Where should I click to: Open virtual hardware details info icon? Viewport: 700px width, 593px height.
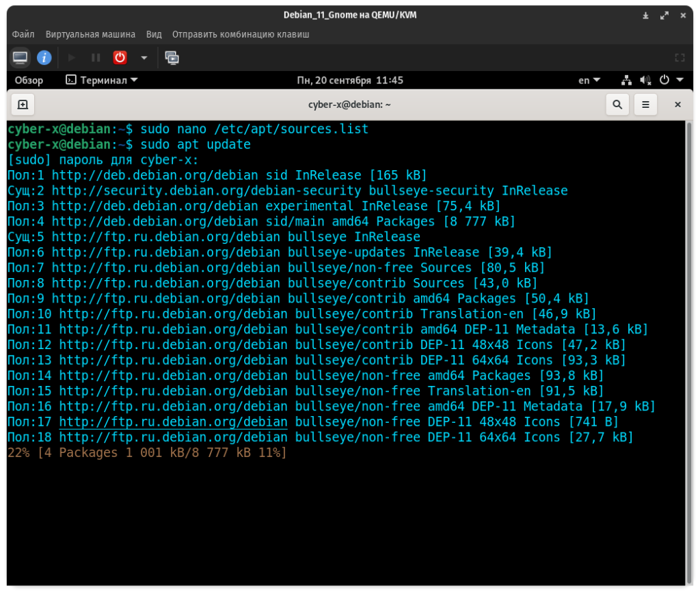pyautogui.click(x=44, y=57)
